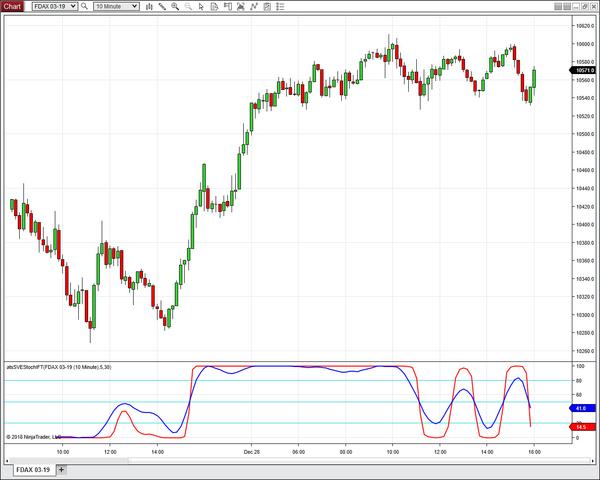Screen dimensions: 600x480
Task: Show the Data Box icon
Action: tap(214, 7)
